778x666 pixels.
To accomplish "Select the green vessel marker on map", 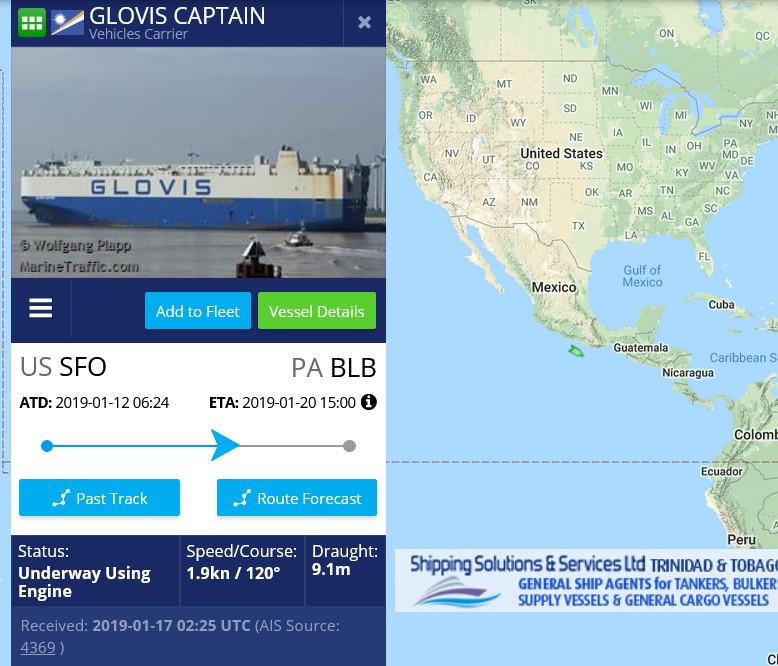I will (x=576, y=351).
